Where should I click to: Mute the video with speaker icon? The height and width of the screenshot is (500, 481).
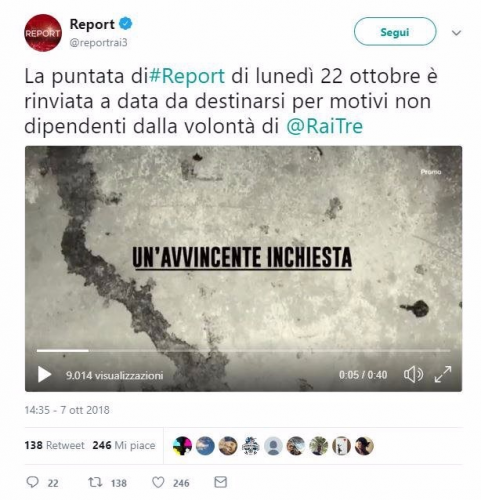413,374
